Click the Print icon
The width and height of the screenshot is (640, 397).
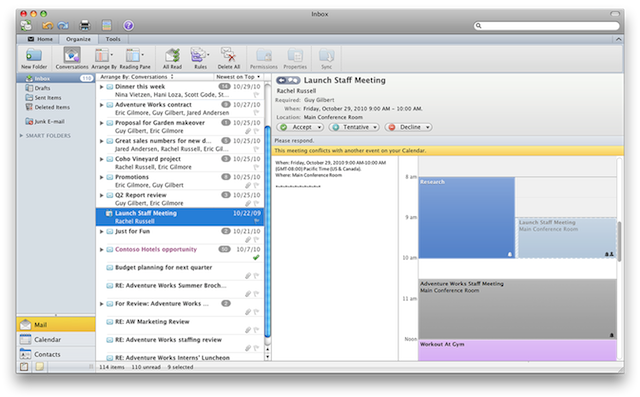point(85,26)
